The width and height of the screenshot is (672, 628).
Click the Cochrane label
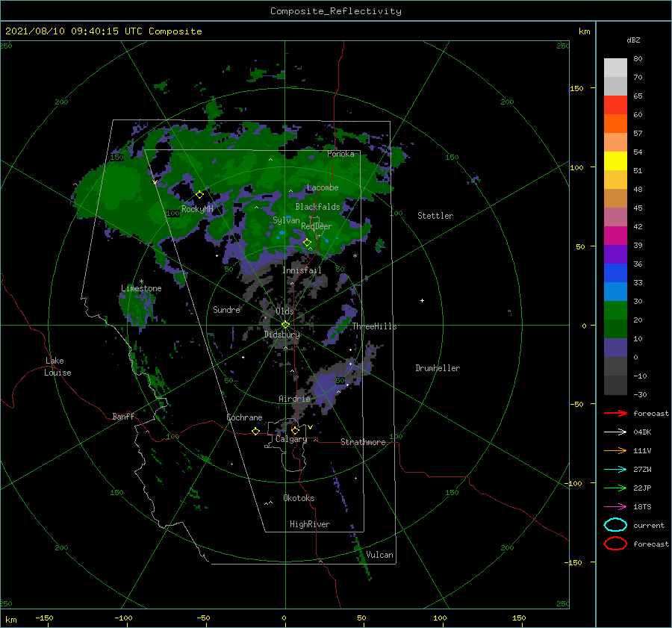(x=244, y=417)
